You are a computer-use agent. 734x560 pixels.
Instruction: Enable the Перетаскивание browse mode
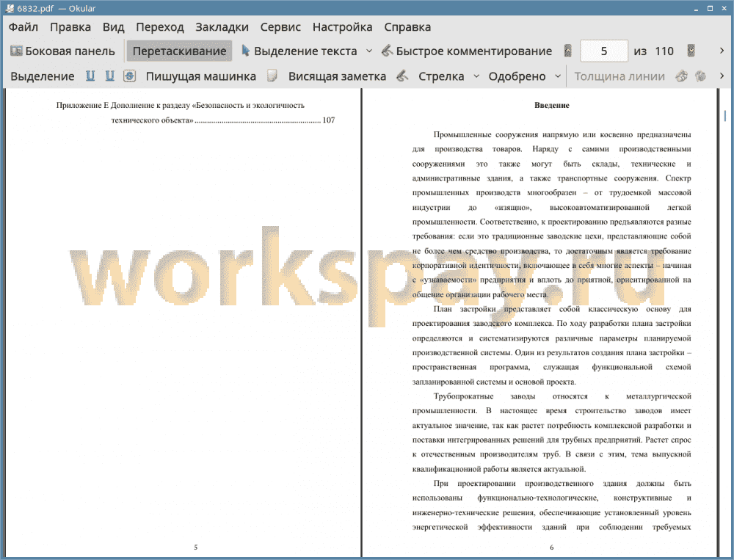pyautogui.click(x=179, y=51)
